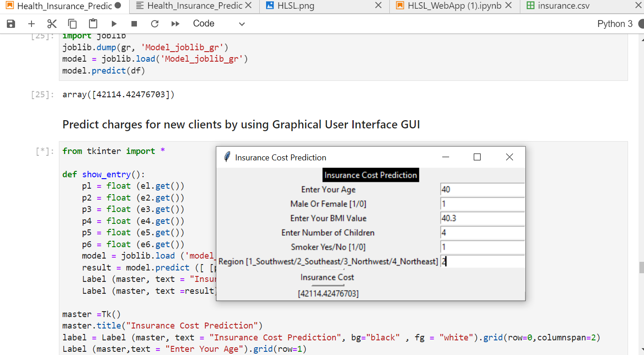The height and width of the screenshot is (355, 644).
Task: Cut the selected cell using scissors icon
Action: pos(52,23)
